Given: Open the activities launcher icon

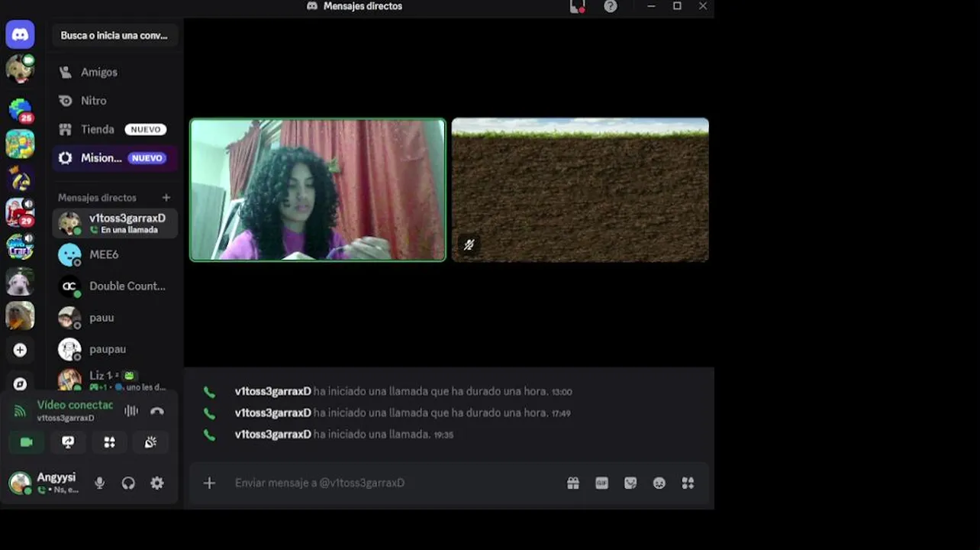Looking at the screenshot, I should coord(109,442).
